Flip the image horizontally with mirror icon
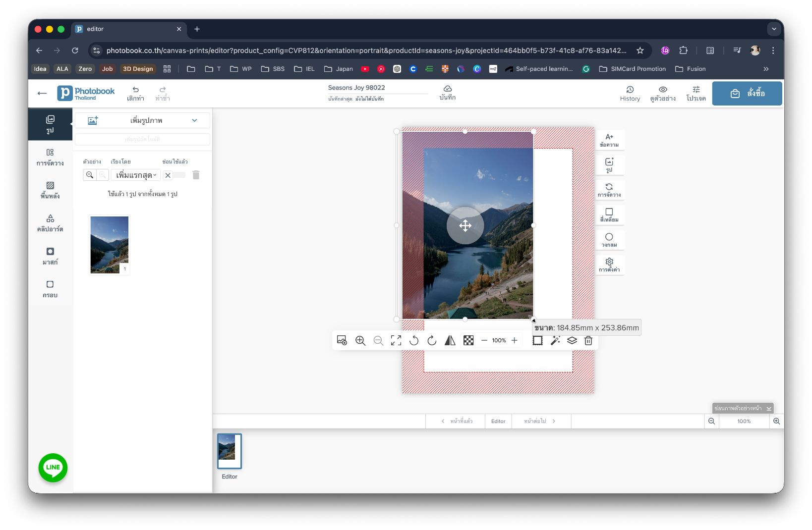This screenshot has width=812, height=530. click(x=450, y=340)
